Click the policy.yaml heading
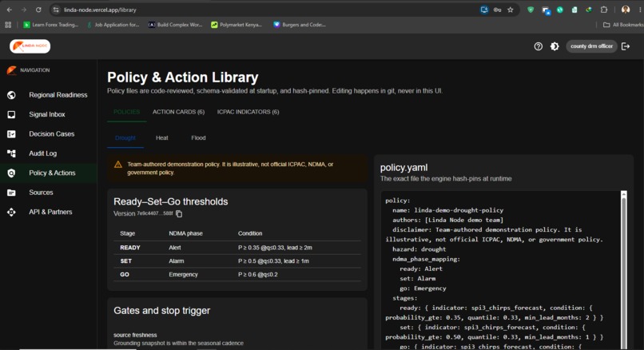The height and width of the screenshot is (350, 644). coord(403,168)
